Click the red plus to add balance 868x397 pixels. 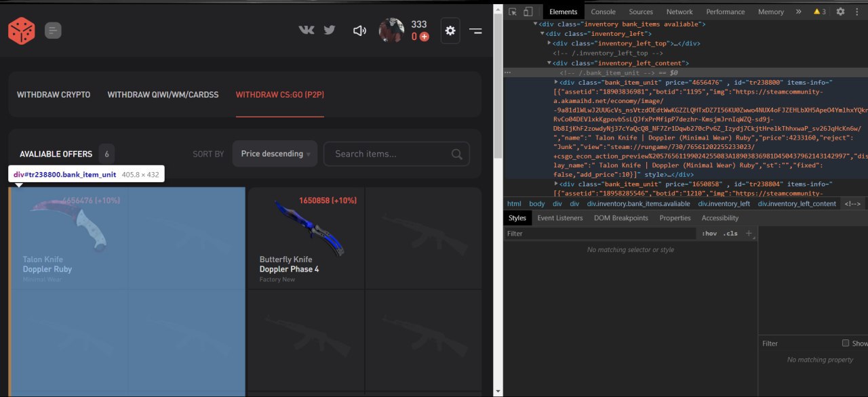tap(425, 37)
